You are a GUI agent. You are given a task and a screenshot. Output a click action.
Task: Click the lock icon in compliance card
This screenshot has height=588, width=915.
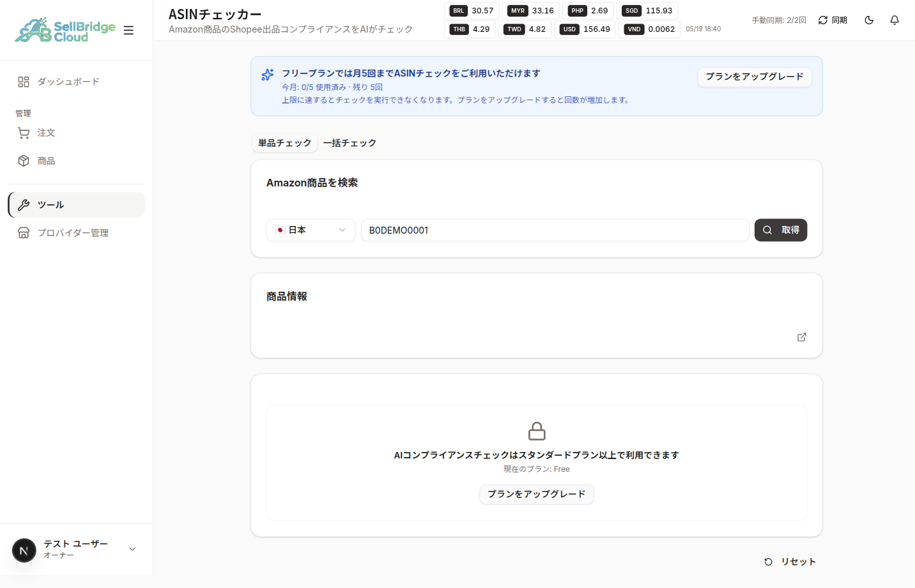coord(537,431)
